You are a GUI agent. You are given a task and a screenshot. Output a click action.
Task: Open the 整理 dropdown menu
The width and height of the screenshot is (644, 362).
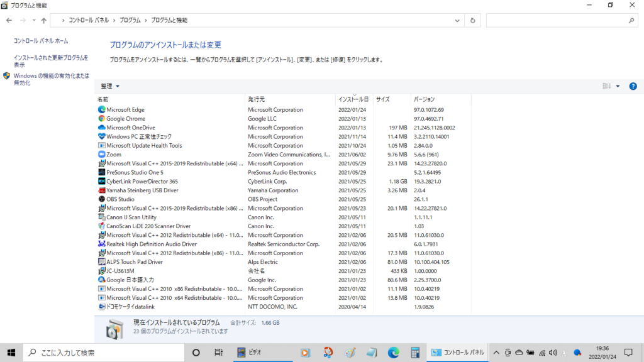pos(110,86)
